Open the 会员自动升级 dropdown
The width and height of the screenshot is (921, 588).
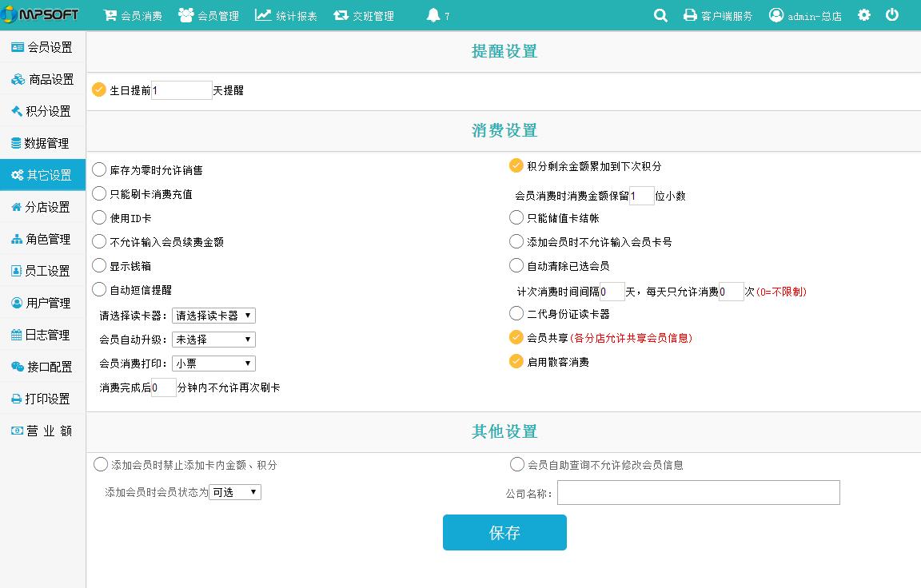213,340
